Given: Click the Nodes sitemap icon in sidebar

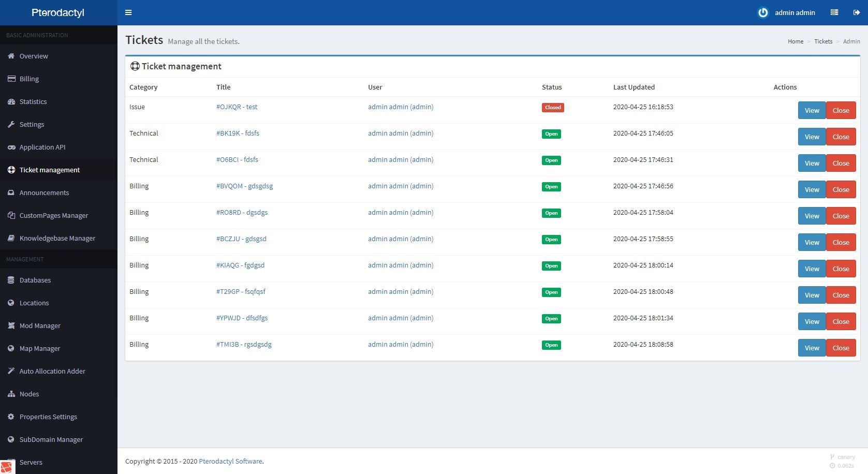Looking at the screenshot, I should pyautogui.click(x=11, y=394).
